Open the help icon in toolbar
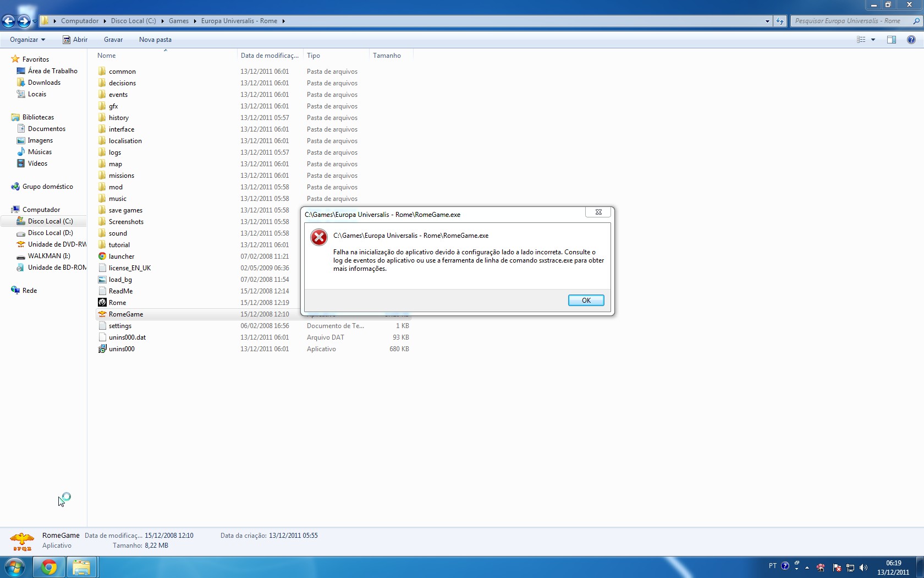924x578 pixels. point(911,40)
